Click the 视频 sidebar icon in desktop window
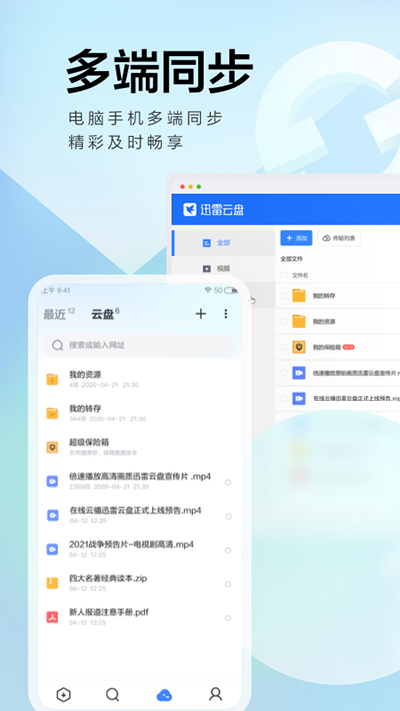This screenshot has width=400, height=711. (x=206, y=268)
